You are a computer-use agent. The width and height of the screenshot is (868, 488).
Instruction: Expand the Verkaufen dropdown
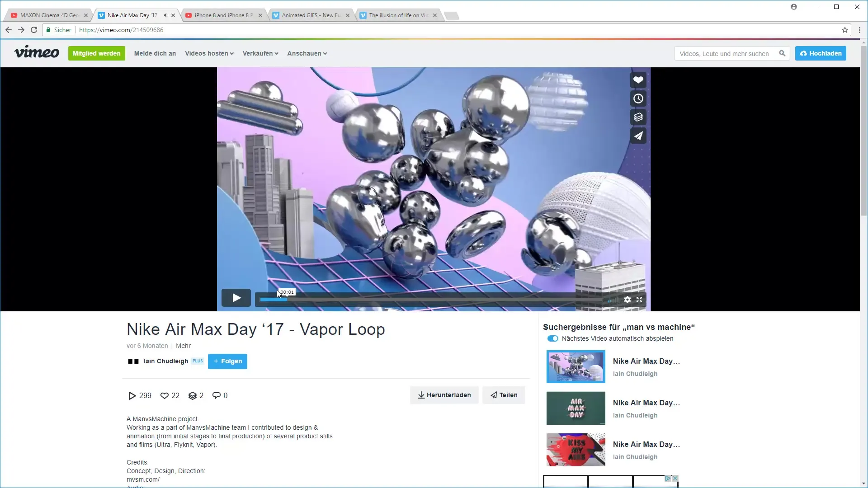(260, 53)
